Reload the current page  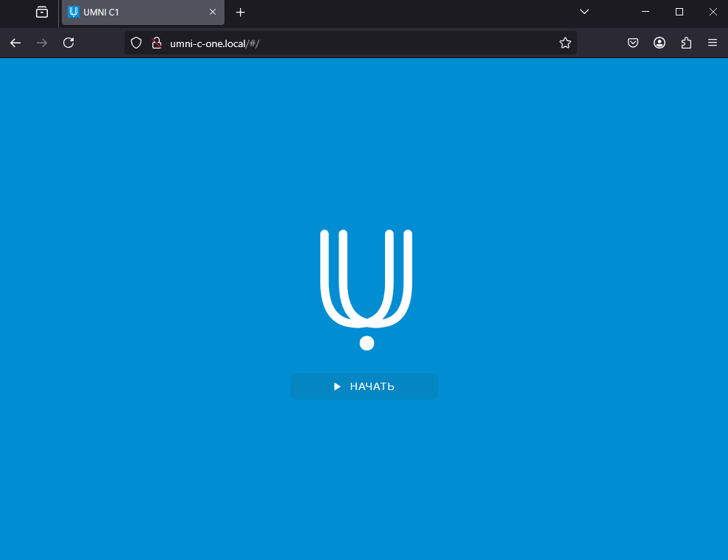[68, 43]
